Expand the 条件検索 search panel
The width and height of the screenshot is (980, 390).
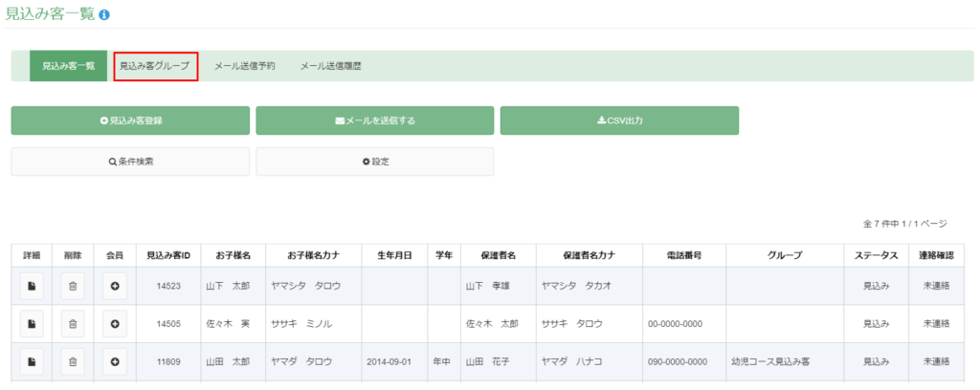pyautogui.click(x=130, y=162)
